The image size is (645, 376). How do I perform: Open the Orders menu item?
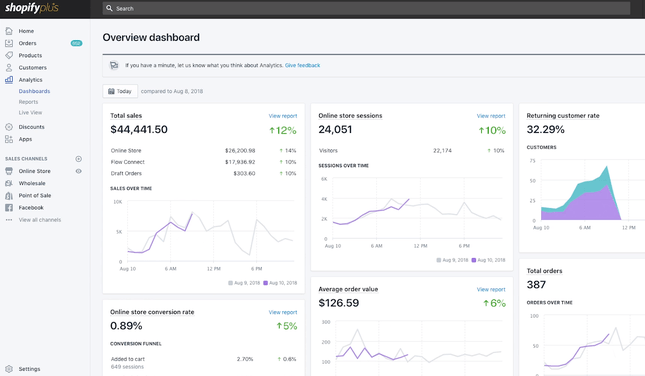click(27, 43)
